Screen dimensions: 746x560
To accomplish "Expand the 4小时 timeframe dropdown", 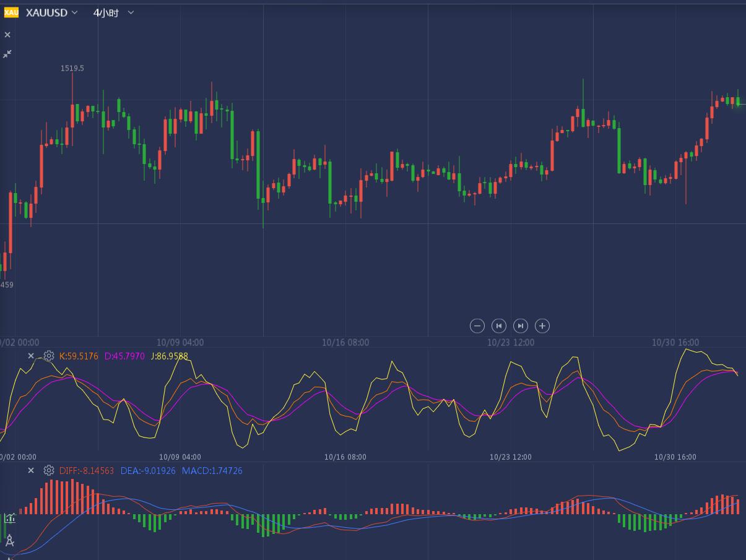I will pos(113,12).
